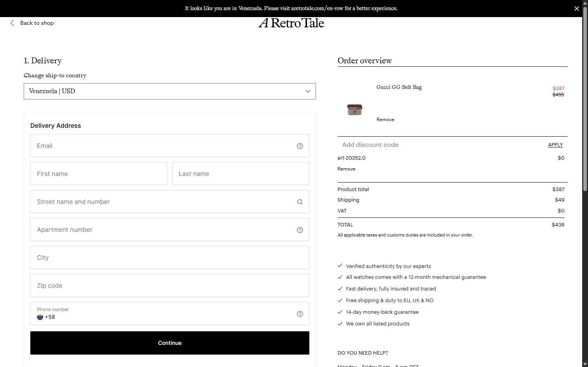Open the Gucci GG Belt Bag thumbnail

(x=354, y=110)
